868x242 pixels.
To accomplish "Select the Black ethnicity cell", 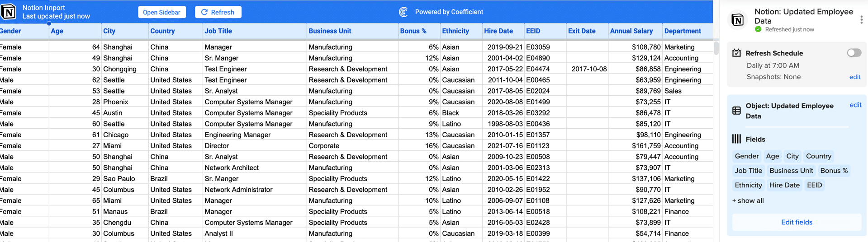I will pyautogui.click(x=461, y=113).
